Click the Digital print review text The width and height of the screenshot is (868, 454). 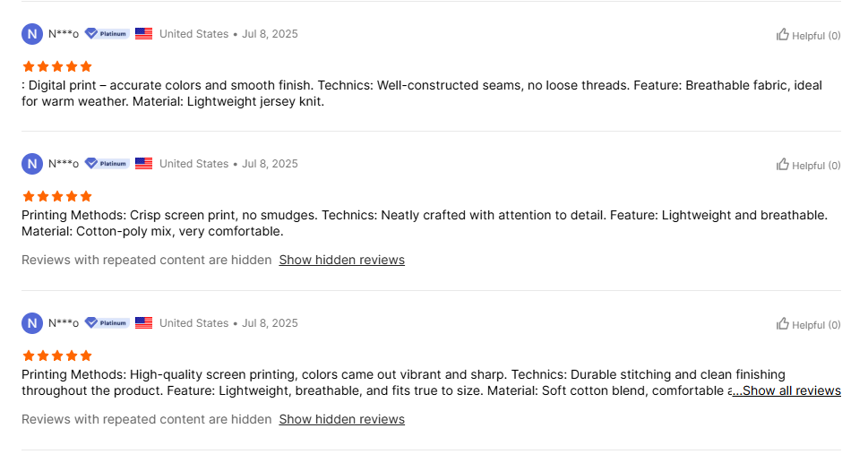click(x=422, y=93)
